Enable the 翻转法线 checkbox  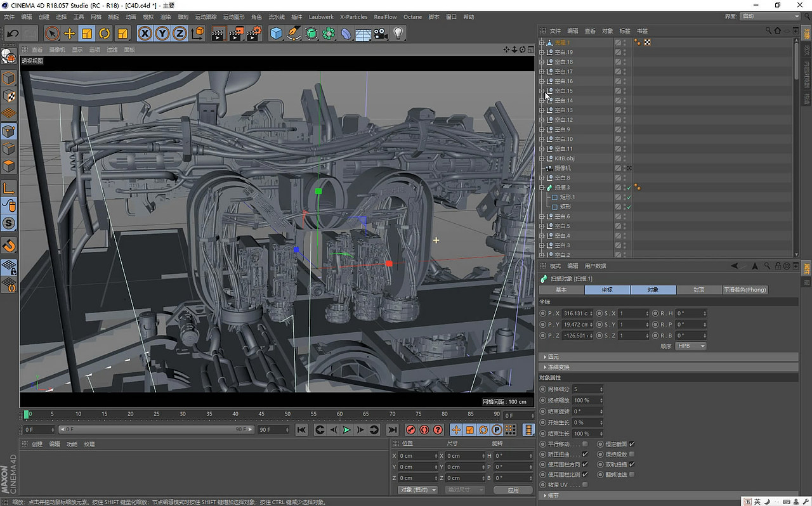631,476
